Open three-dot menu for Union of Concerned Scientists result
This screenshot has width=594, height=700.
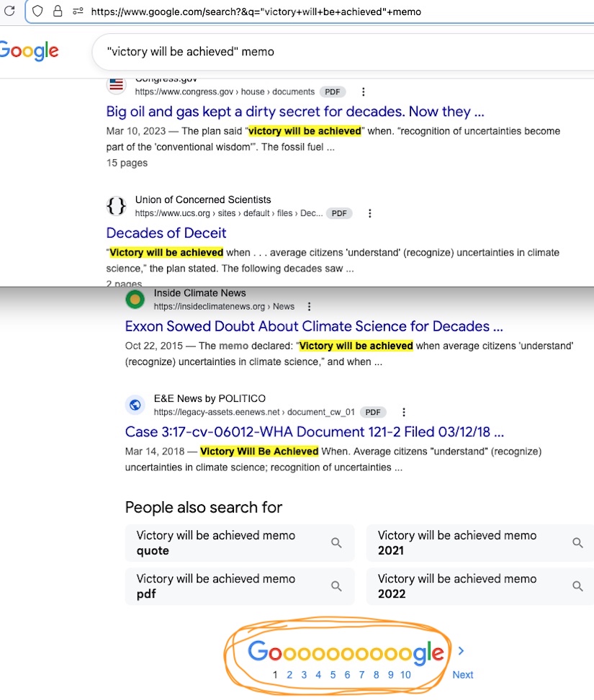pyautogui.click(x=370, y=213)
